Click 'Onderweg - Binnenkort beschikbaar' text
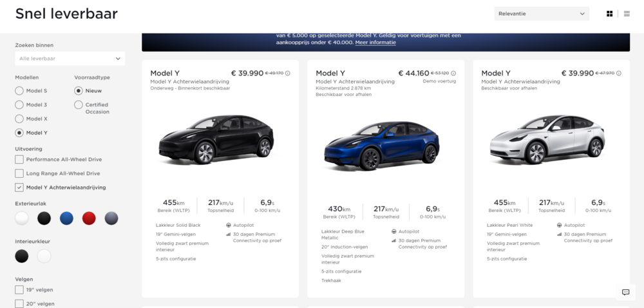The width and height of the screenshot is (644, 308). pyautogui.click(x=190, y=88)
